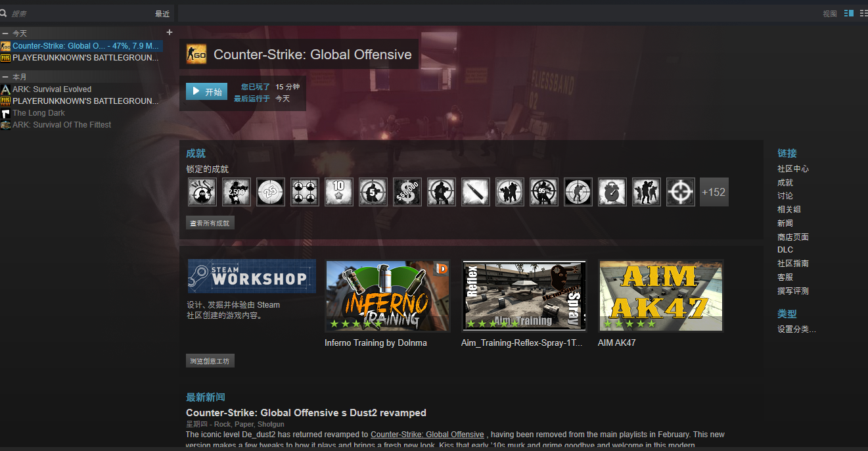
Task: Click 浏览创意工坊 button
Action: pos(210,361)
